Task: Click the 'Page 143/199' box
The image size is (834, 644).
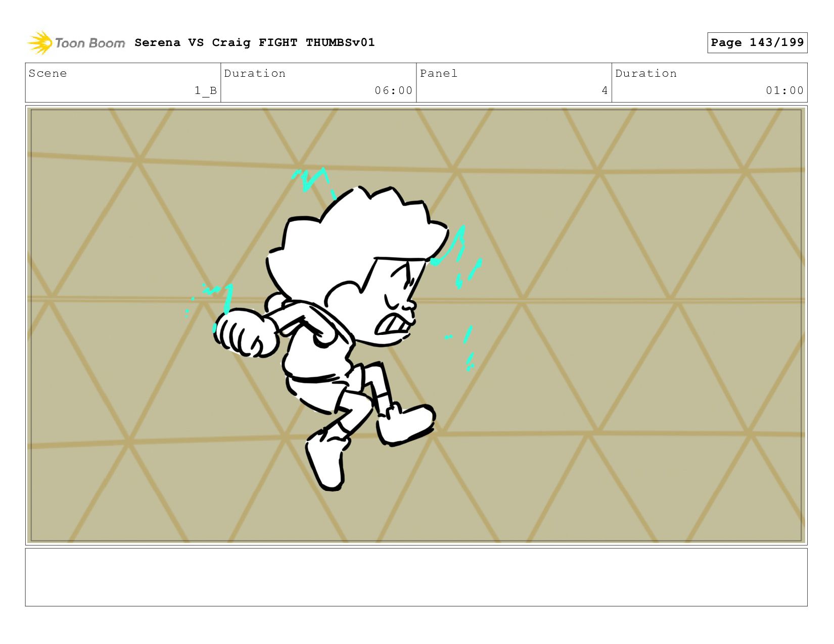Action: click(757, 42)
